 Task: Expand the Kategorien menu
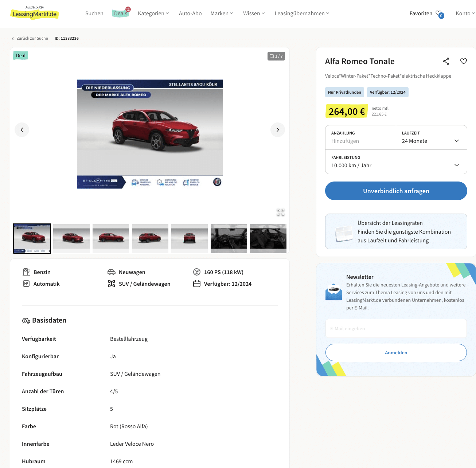(x=153, y=13)
